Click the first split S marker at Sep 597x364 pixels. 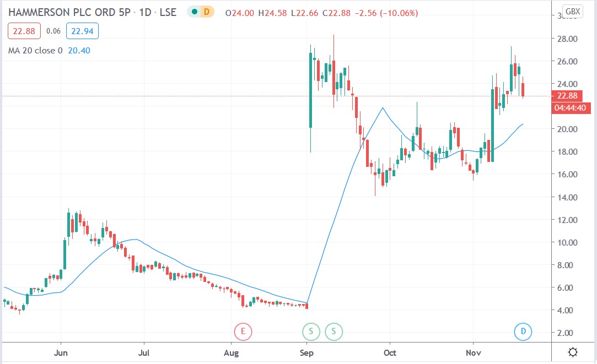click(311, 332)
